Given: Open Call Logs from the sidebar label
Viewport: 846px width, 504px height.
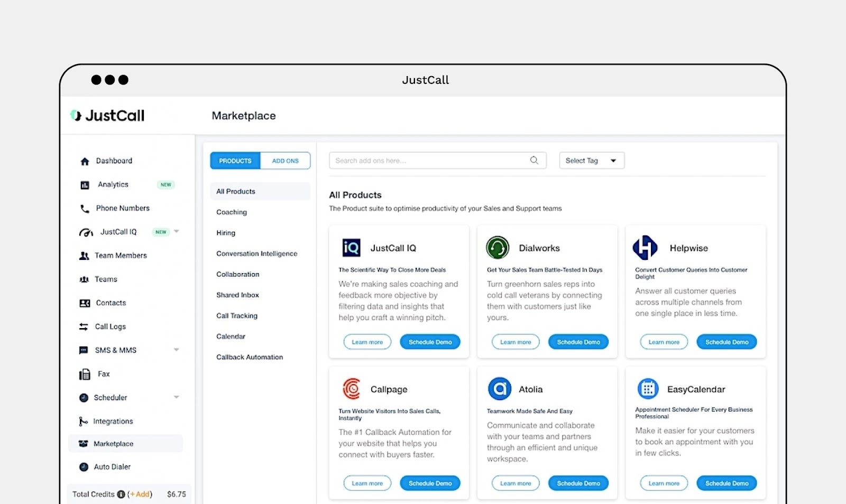Looking at the screenshot, I should click(111, 326).
